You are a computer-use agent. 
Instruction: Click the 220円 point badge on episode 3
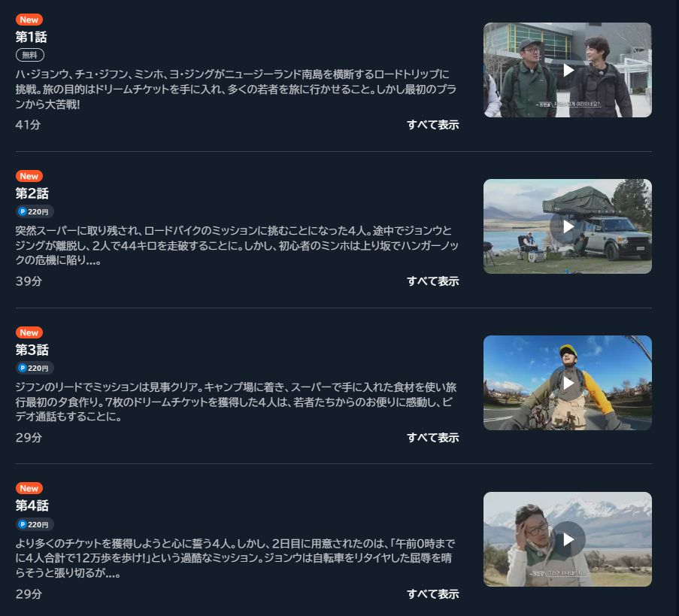(x=35, y=368)
